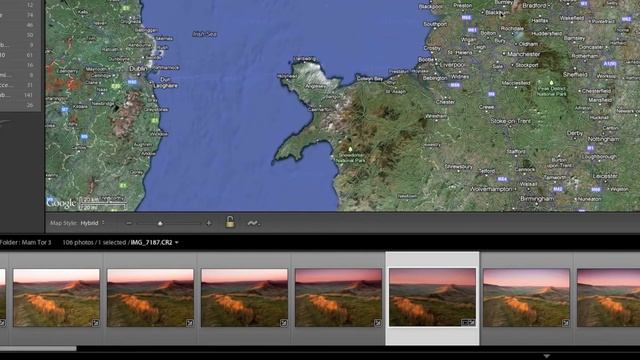This screenshot has height=360, width=640.
Task: Click the Birmingham label on the map
Action: pyautogui.click(x=537, y=199)
